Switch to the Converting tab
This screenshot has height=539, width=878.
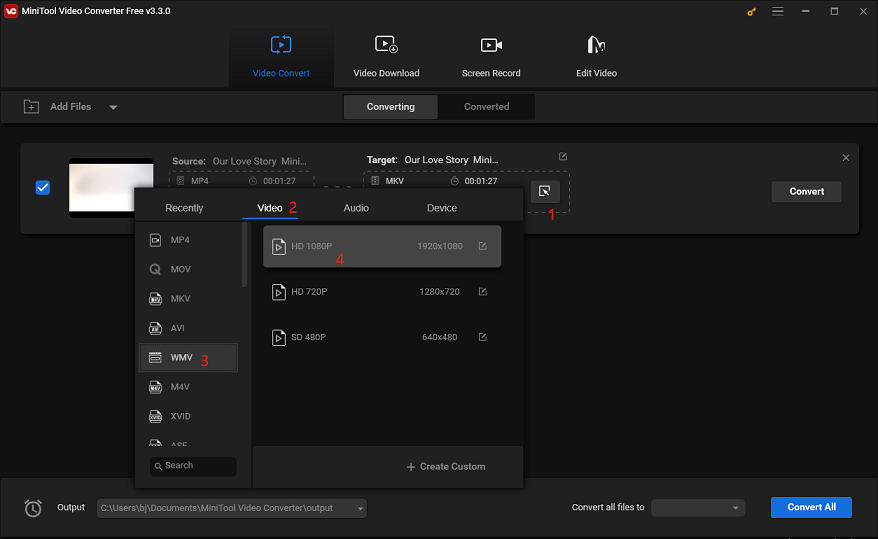point(391,106)
